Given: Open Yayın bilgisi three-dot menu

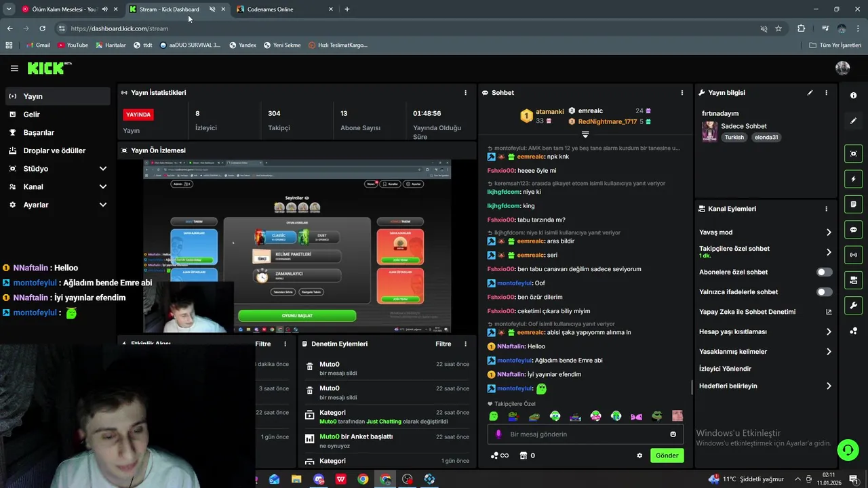Looking at the screenshot, I should pyautogui.click(x=826, y=92).
